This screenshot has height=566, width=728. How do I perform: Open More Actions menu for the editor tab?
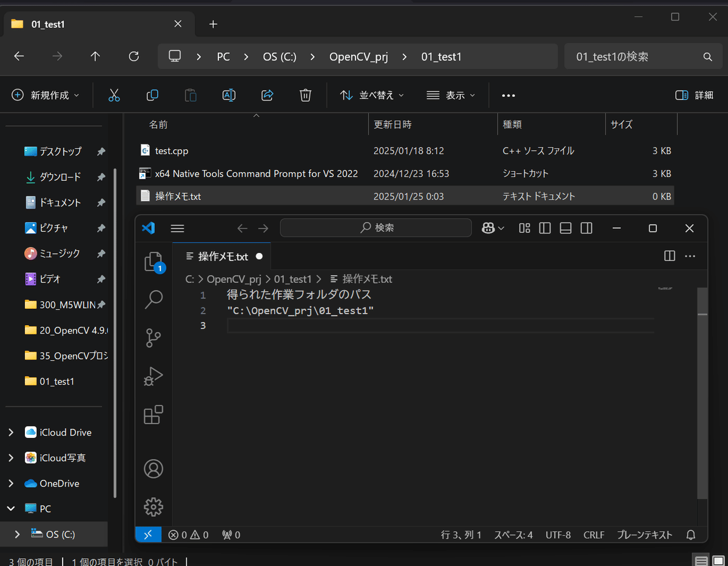click(x=690, y=256)
